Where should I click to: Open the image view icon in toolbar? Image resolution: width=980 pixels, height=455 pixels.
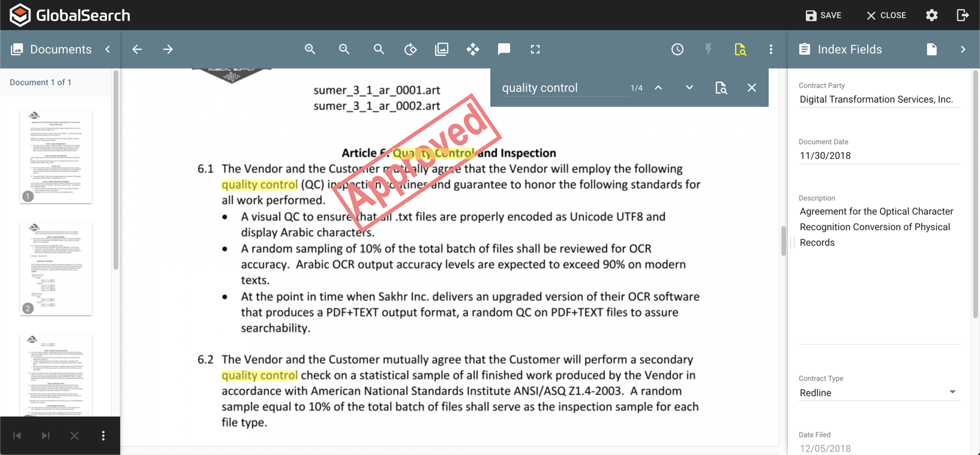click(442, 49)
